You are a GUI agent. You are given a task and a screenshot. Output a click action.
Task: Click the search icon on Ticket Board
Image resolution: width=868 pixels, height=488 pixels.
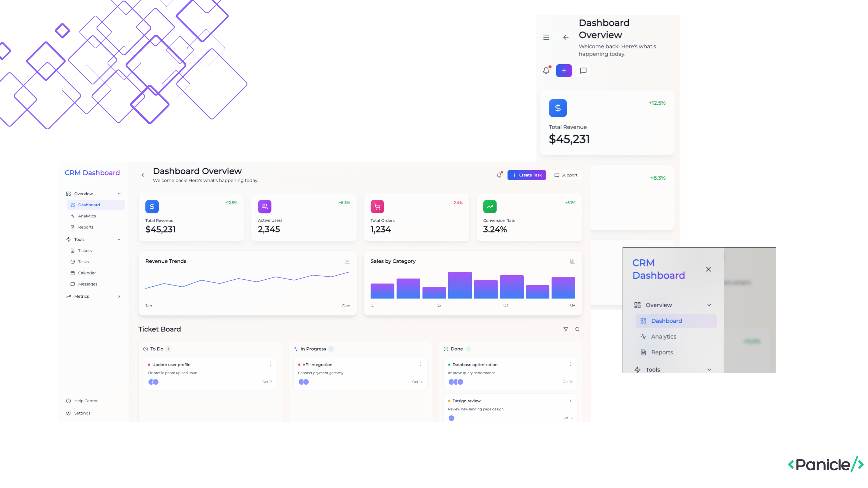point(578,329)
